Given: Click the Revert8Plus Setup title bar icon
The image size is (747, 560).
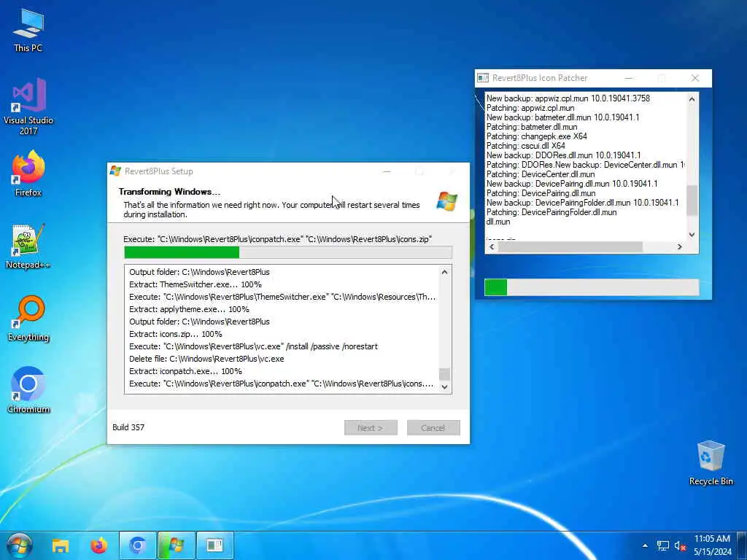Looking at the screenshot, I should (115, 171).
